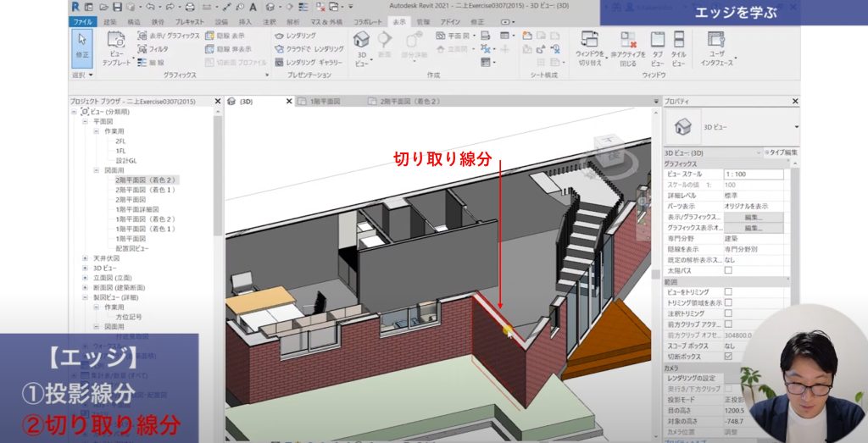The width and height of the screenshot is (868, 443).
Task: Enable Crop View (ビューをトリミング) checkbox
Action: 728,291
